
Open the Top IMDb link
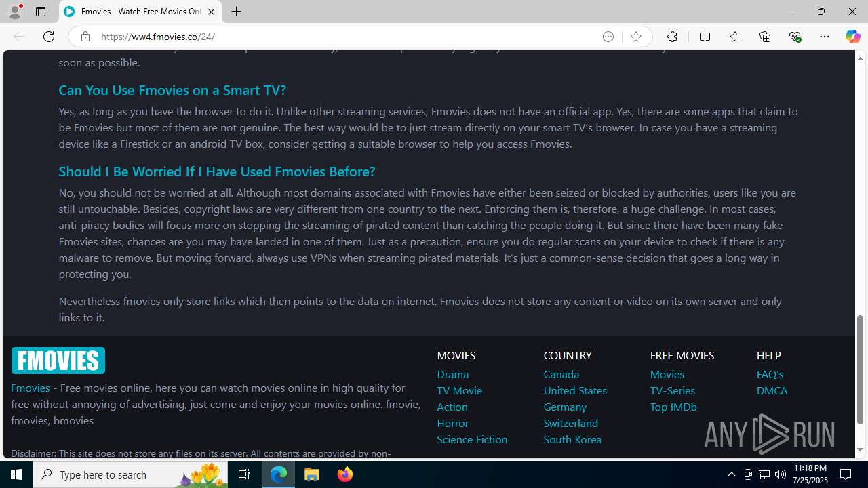[x=673, y=407]
